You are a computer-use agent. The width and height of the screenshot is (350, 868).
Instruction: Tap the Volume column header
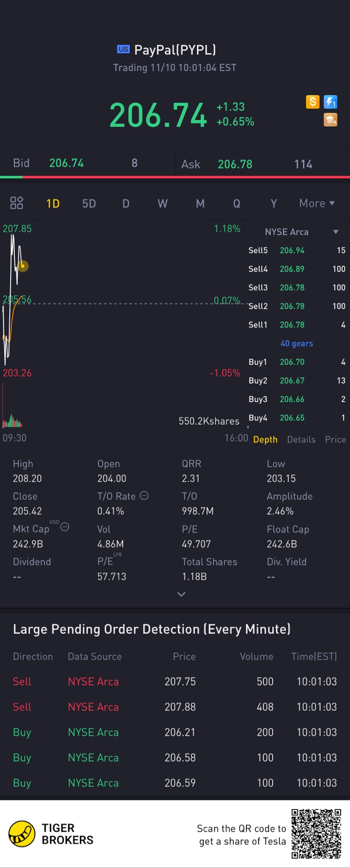coord(257,657)
